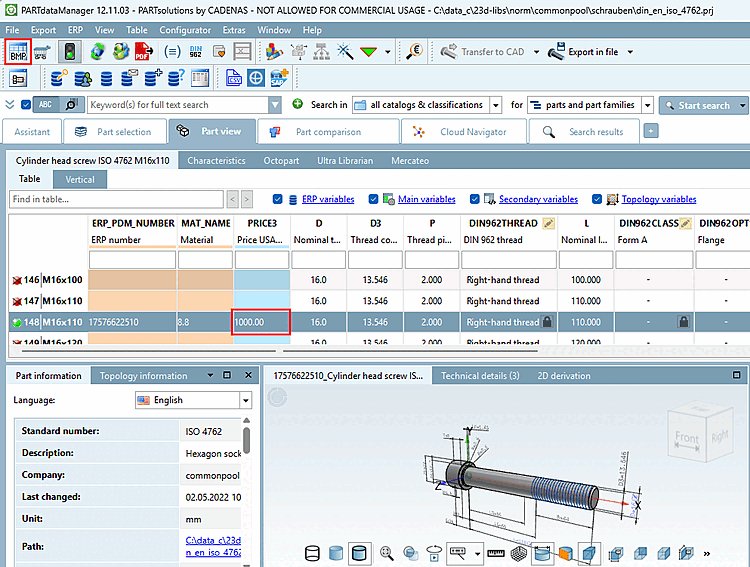Open the Topology variables link
Viewport: 750px width, 567px height.
[659, 199]
